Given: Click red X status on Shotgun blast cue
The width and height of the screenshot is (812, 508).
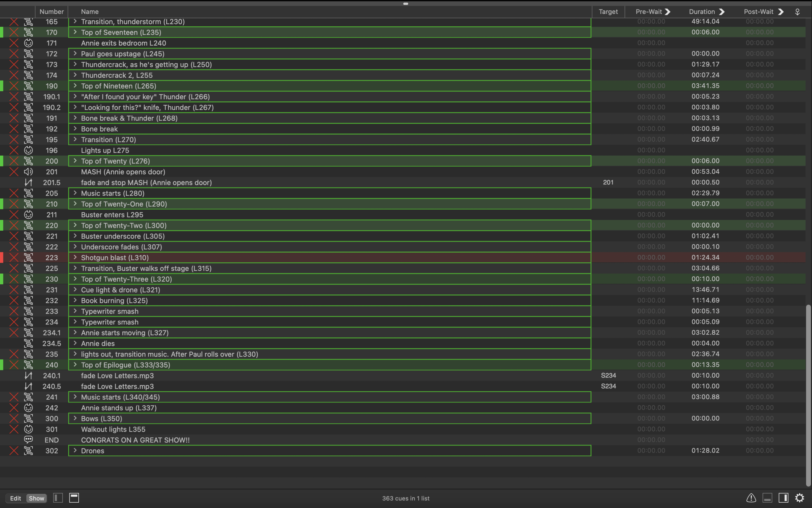Looking at the screenshot, I should [14, 257].
